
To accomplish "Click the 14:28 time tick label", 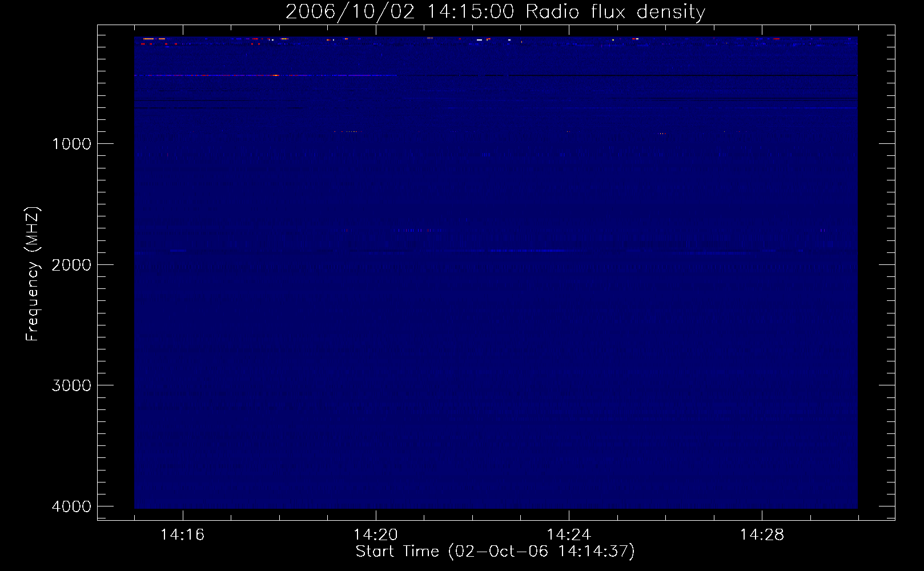I will point(762,535).
